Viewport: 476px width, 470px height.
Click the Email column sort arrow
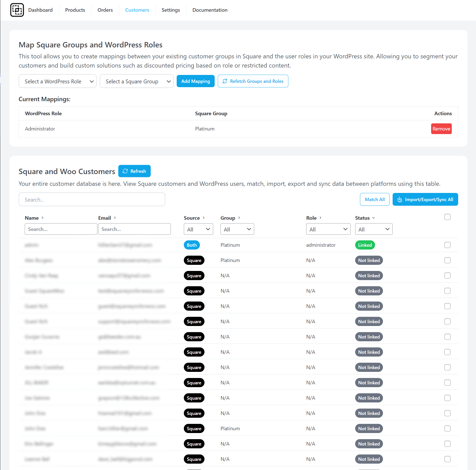point(115,218)
